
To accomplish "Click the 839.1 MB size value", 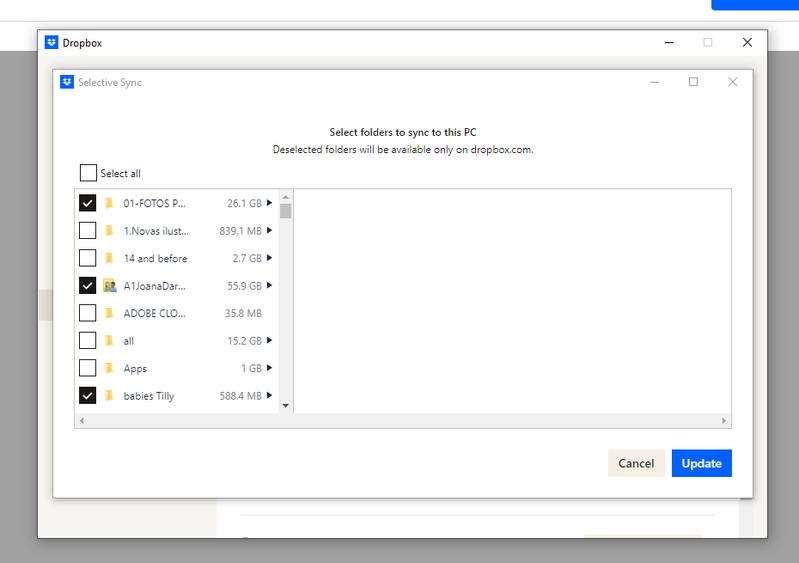I will tap(241, 231).
